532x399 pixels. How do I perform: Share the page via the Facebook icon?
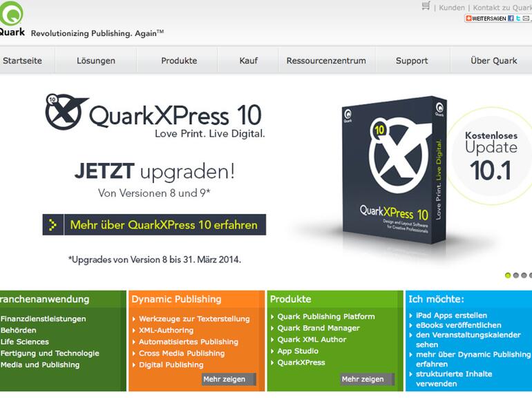click(x=511, y=19)
